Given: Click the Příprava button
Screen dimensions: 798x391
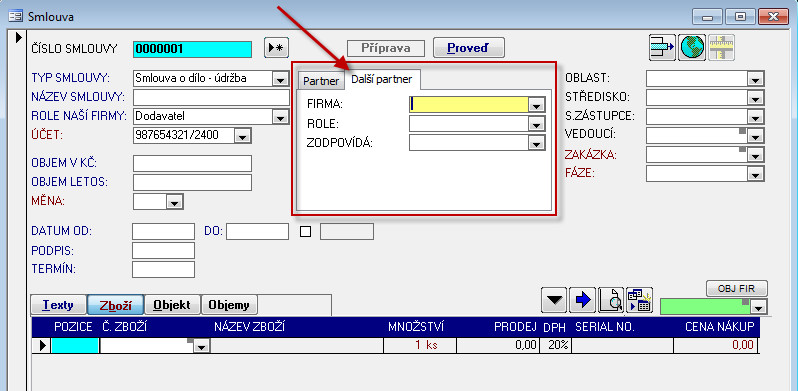Looking at the screenshot, I should pos(386,48).
